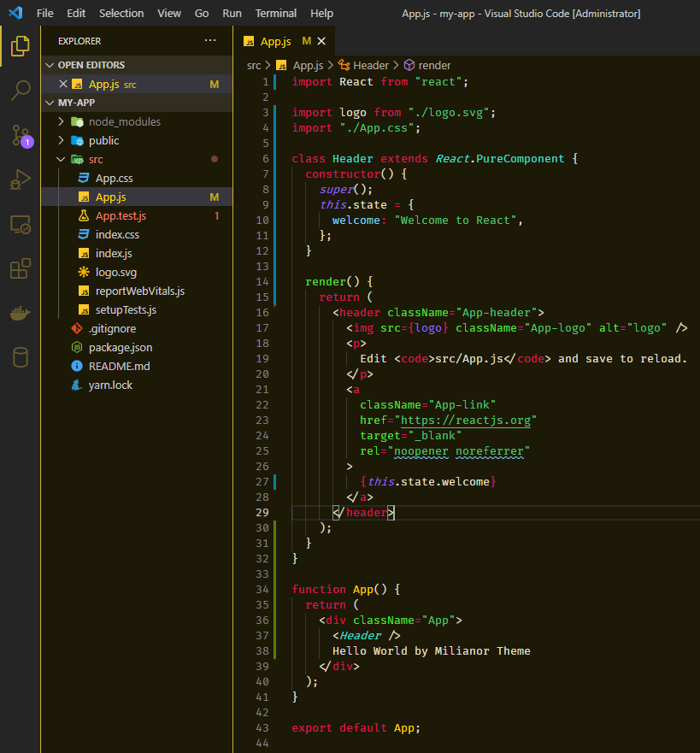
Task: Open the reactjs.org link in code
Action: 466,421
